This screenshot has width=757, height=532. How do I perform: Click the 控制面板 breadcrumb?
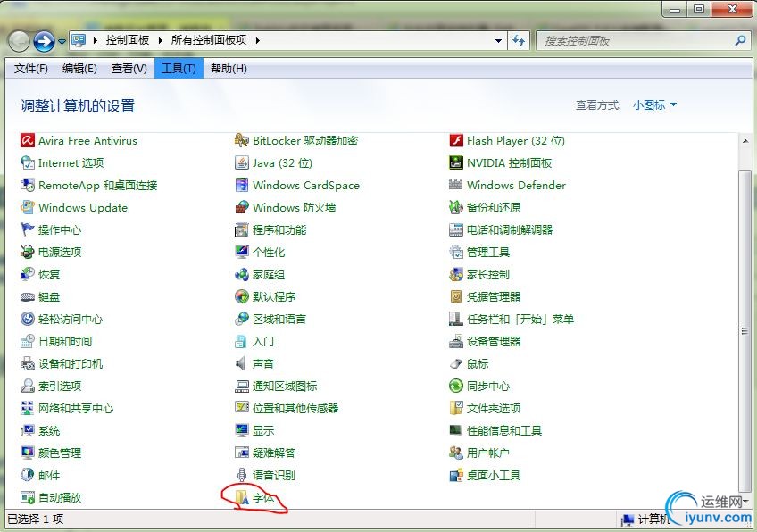(128, 40)
